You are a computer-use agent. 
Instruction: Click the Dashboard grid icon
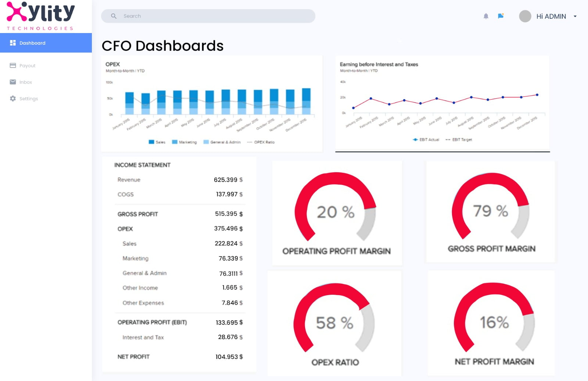pos(13,43)
